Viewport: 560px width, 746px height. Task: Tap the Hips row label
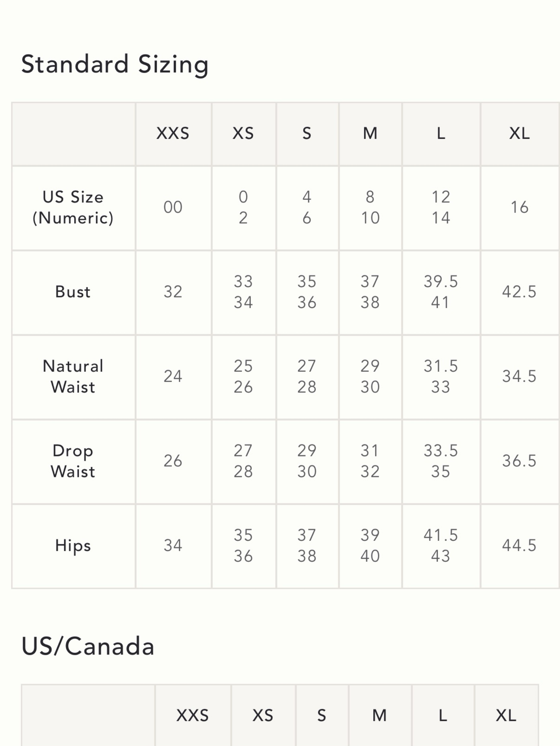(73, 546)
